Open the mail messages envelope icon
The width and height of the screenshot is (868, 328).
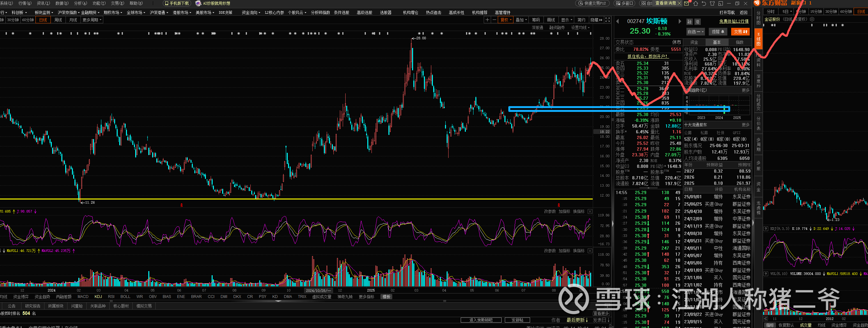pos(687,4)
